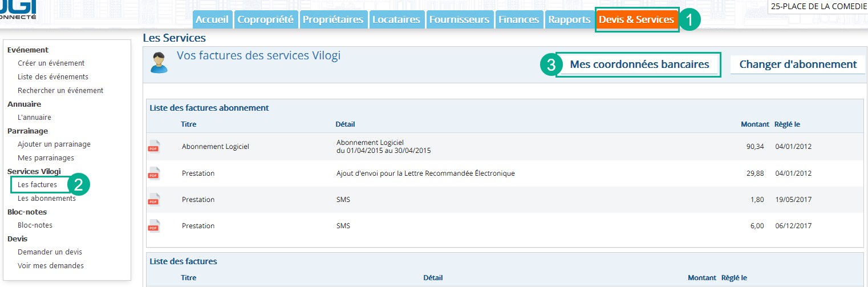Click the amount 90,34
The height and width of the screenshot is (287, 868).
755,147
